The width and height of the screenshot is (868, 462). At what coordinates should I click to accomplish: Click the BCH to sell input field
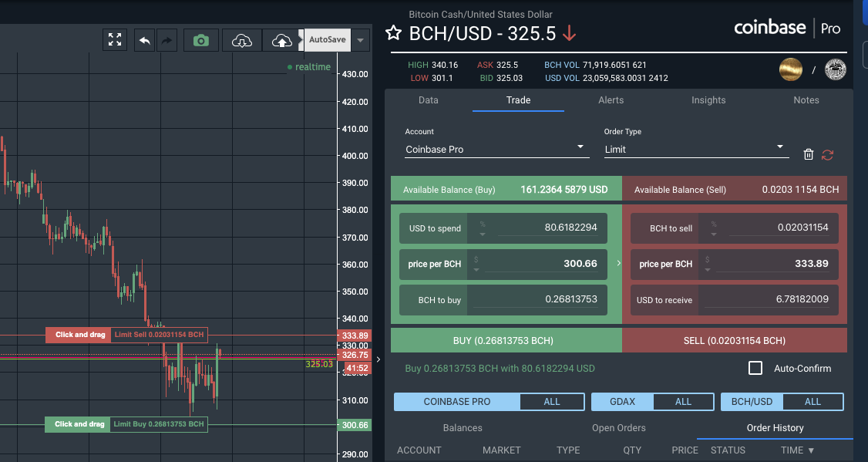(x=779, y=228)
